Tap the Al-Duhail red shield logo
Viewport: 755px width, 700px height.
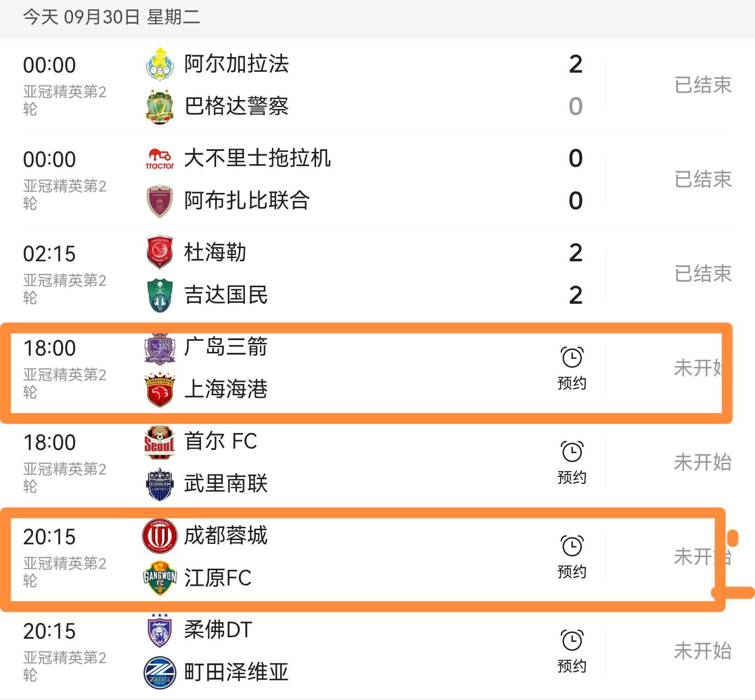pos(159,253)
